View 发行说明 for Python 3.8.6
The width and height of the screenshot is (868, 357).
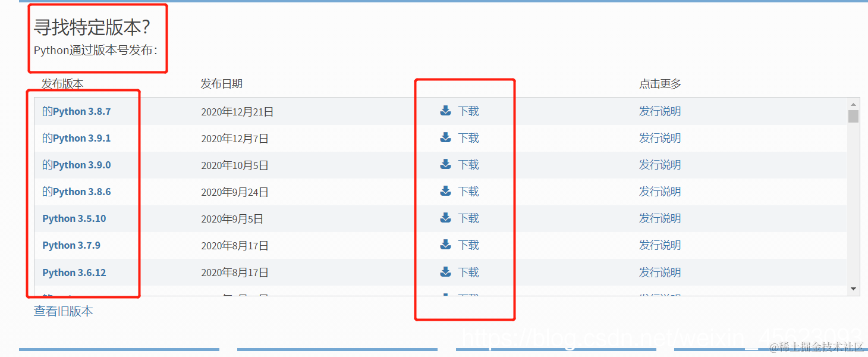point(660,192)
